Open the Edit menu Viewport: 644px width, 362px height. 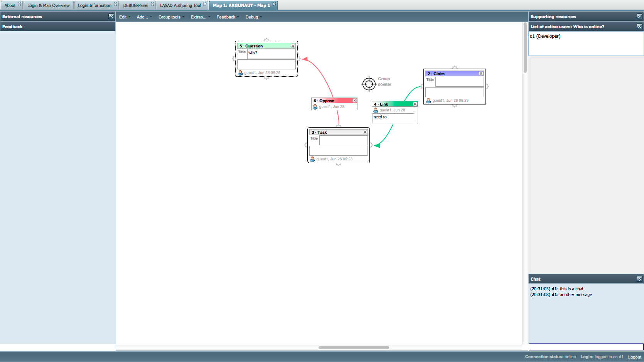123,17
